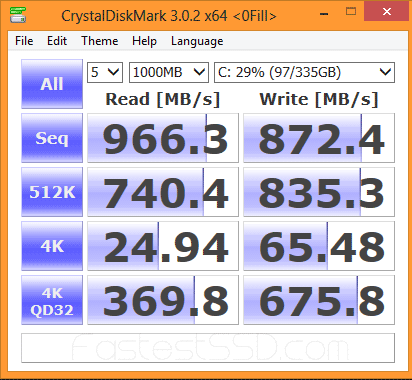Run the 4K random test
This screenshot has height=380, width=412.
(52, 246)
